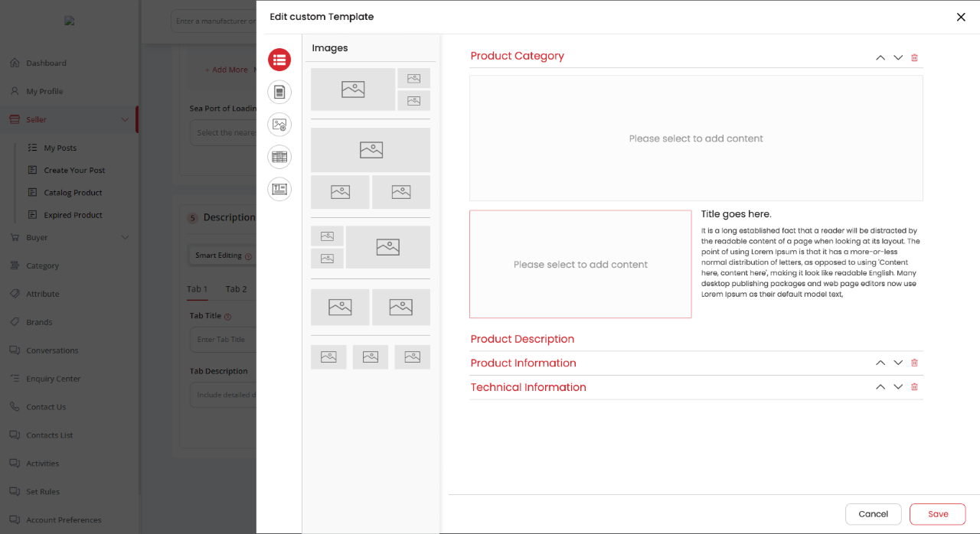
Task: Select the text with image layout icon
Action: point(279,189)
